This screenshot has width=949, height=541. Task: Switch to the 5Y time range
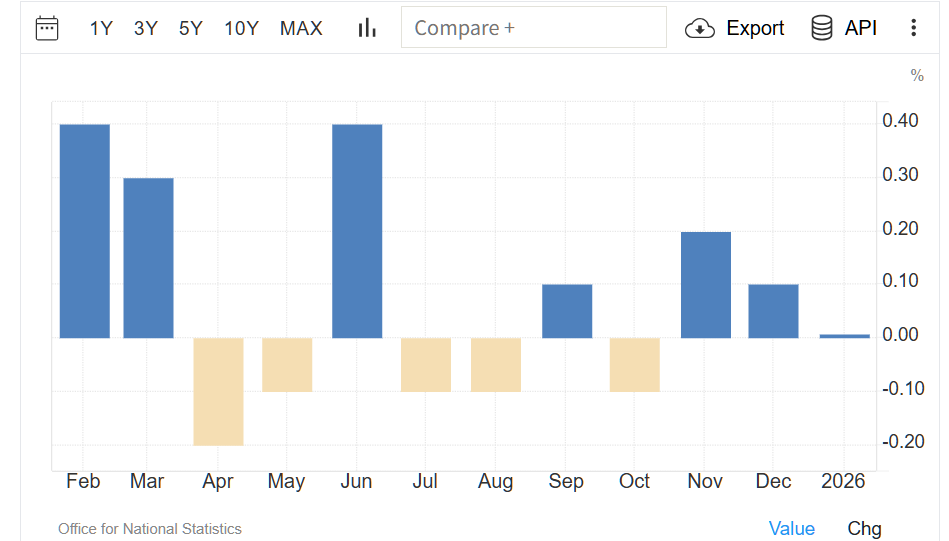[x=191, y=28]
